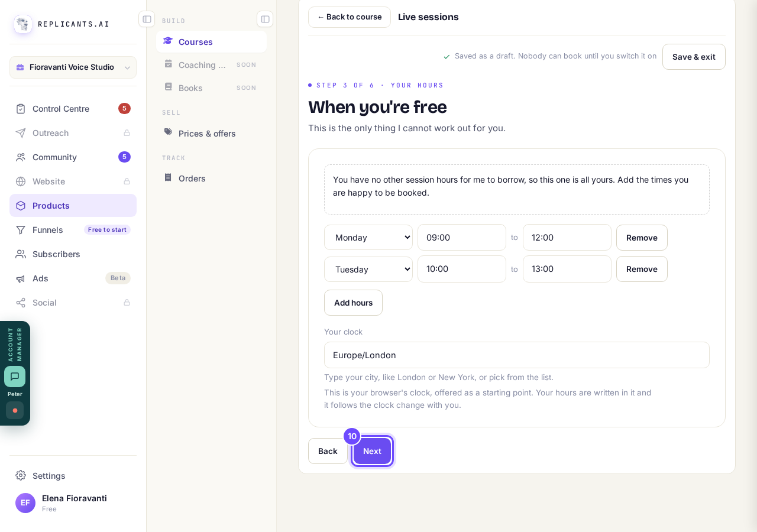Viewport: 757px width, 532px height.
Task: Click the Prices & offers tag icon
Action: (169, 132)
